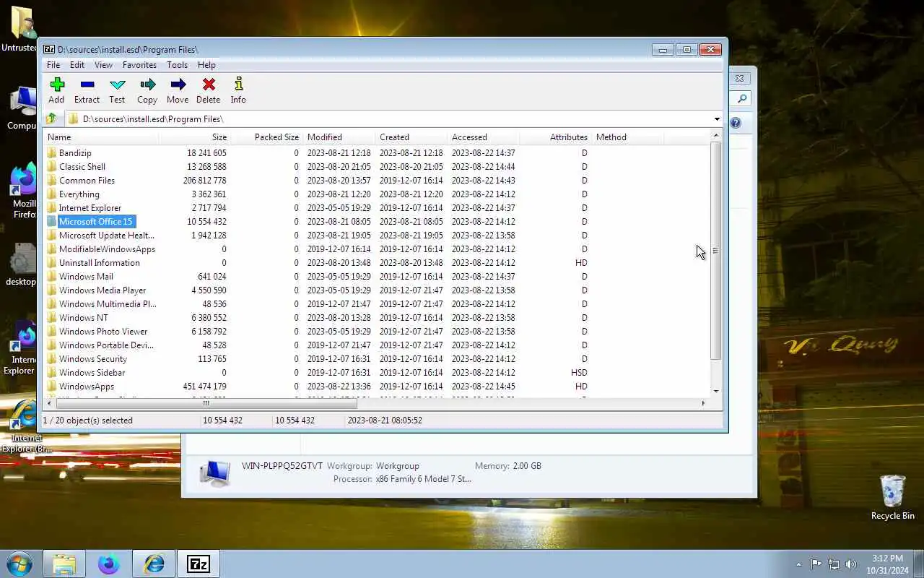Sort by the Name column header
The width and height of the screenshot is (924, 578).
pyautogui.click(x=101, y=137)
